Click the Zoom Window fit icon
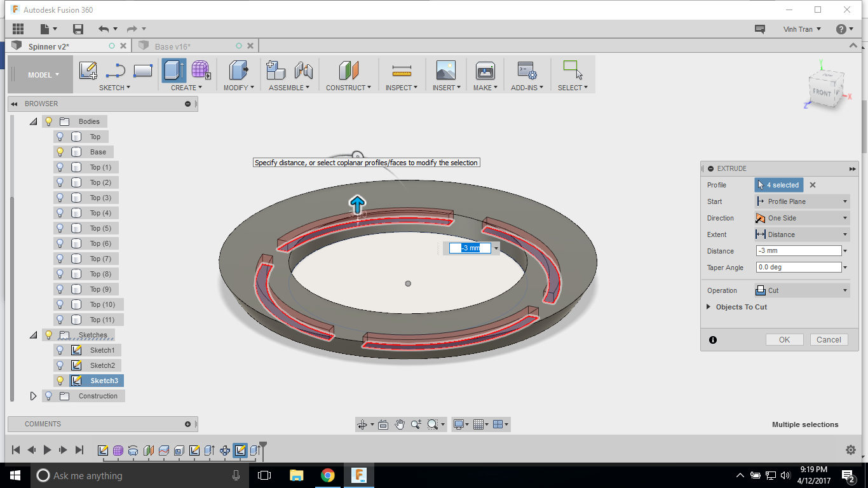Viewport: 868px width, 488px height. click(x=433, y=424)
